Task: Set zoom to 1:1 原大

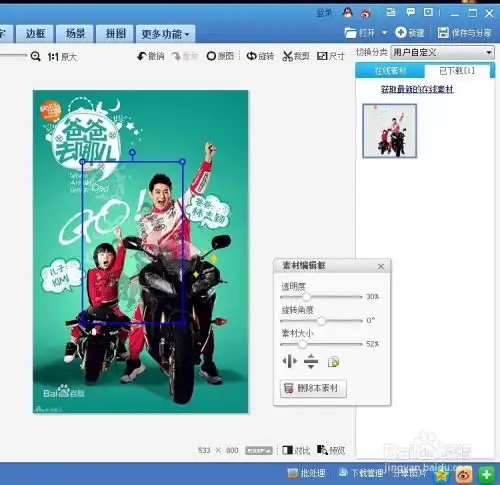Action: [x=62, y=57]
